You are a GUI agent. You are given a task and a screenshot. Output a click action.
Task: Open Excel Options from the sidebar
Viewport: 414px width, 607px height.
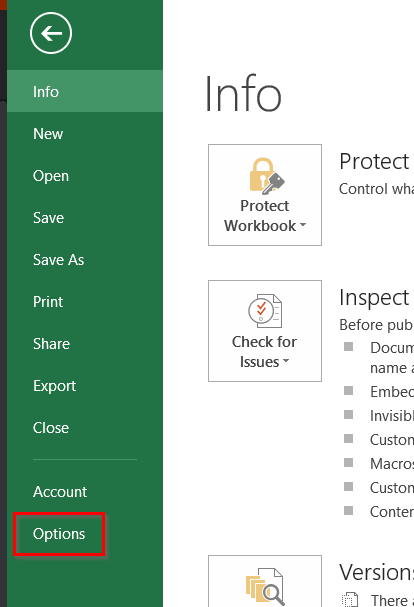pyautogui.click(x=59, y=534)
